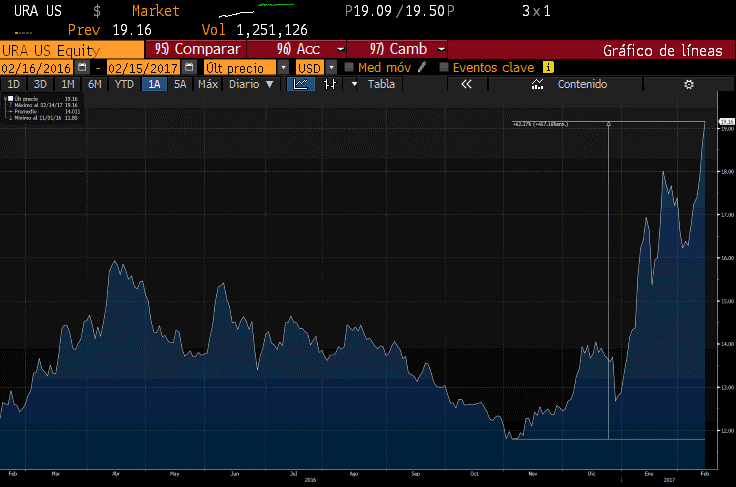This screenshot has height=487, width=736.
Task: Click the 3x1 size text
Action: pyautogui.click(x=537, y=11)
